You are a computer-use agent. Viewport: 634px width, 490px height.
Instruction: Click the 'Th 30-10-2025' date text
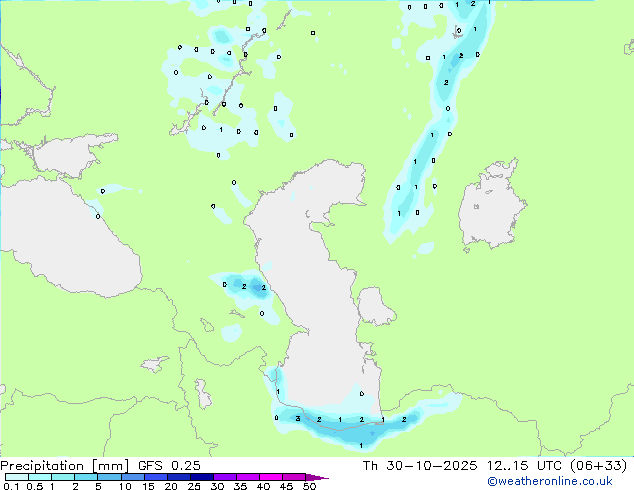420,466
